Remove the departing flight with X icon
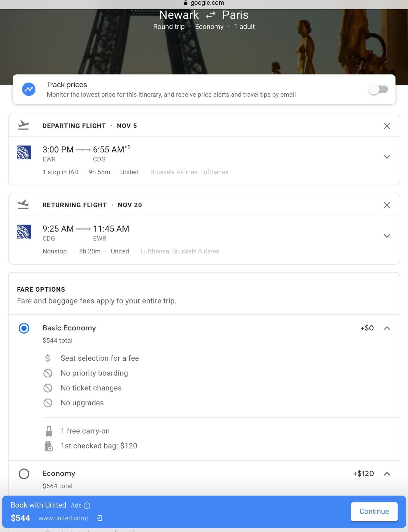408x532 pixels. (387, 126)
